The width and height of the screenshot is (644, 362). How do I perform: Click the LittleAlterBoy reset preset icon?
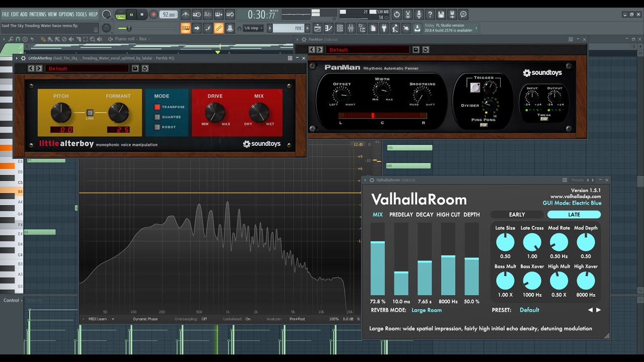pos(145,68)
